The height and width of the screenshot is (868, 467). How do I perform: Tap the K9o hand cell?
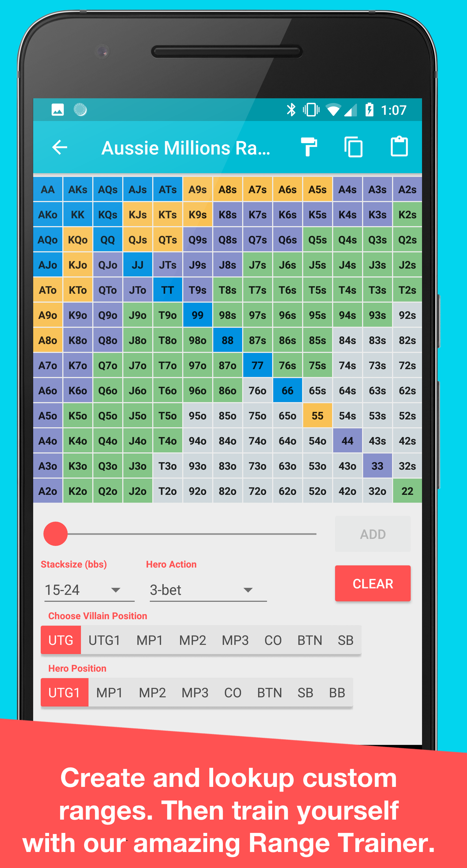78,315
